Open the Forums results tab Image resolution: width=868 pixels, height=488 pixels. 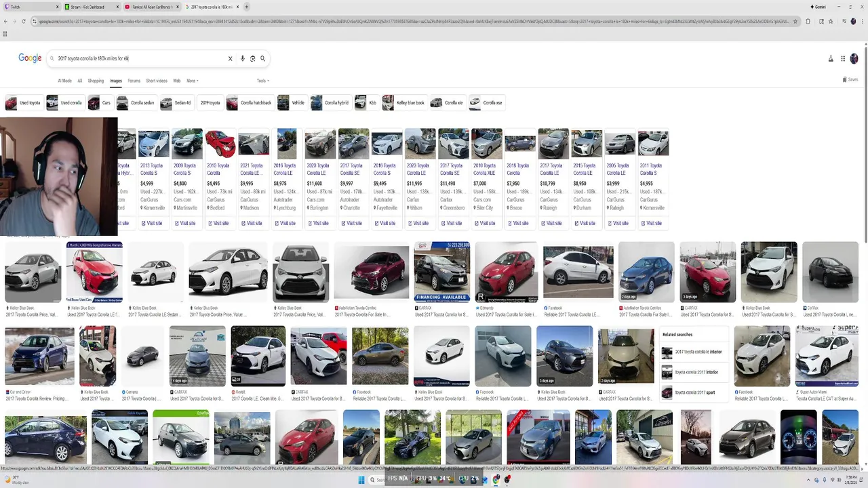(x=134, y=81)
